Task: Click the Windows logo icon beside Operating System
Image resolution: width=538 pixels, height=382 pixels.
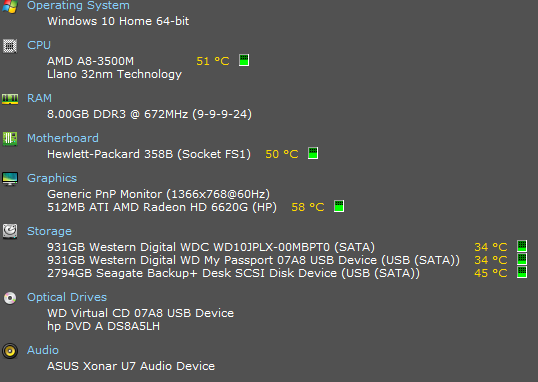Action: pos(10,6)
